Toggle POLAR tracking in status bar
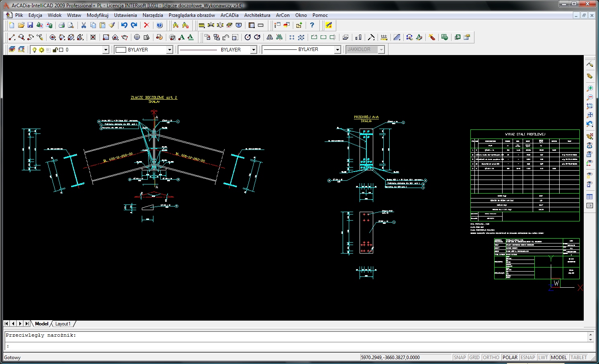Image resolution: width=599 pixels, height=364 pixels. [x=510, y=357]
